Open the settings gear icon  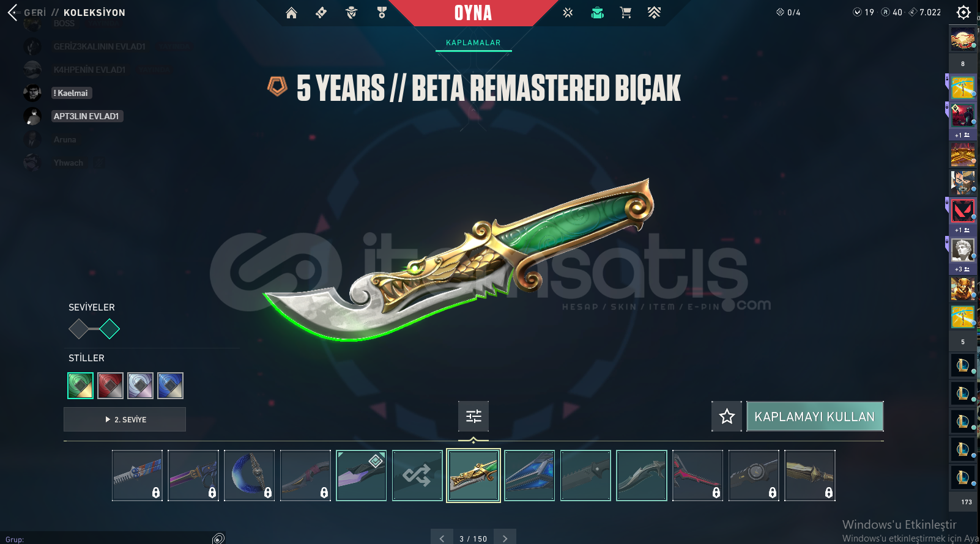click(963, 12)
